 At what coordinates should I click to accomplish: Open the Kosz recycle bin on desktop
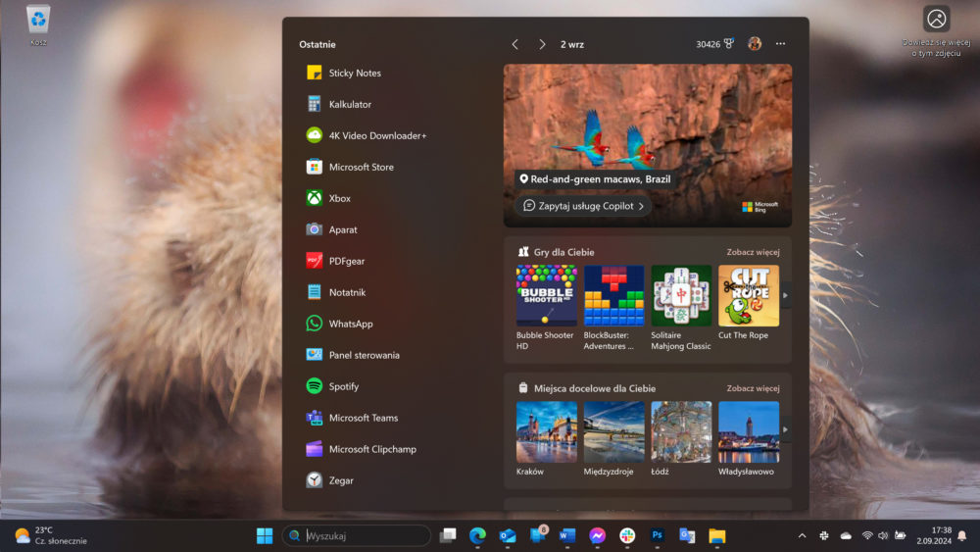[x=38, y=25]
